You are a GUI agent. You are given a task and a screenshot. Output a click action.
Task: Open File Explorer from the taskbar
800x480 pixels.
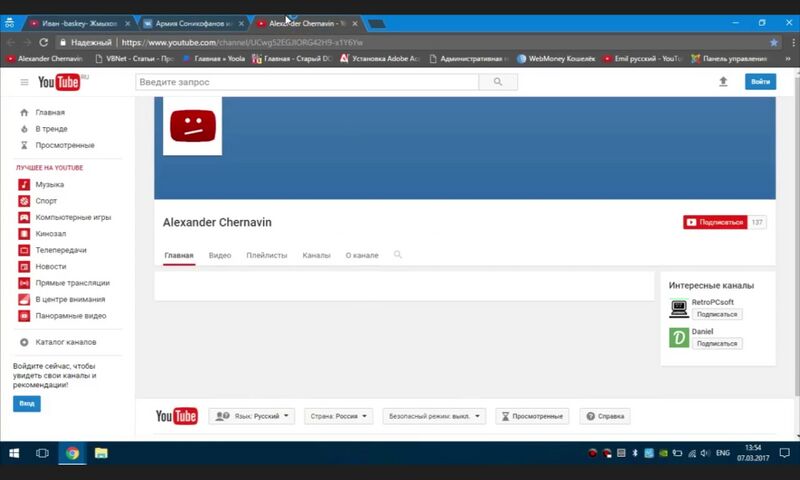[101, 453]
